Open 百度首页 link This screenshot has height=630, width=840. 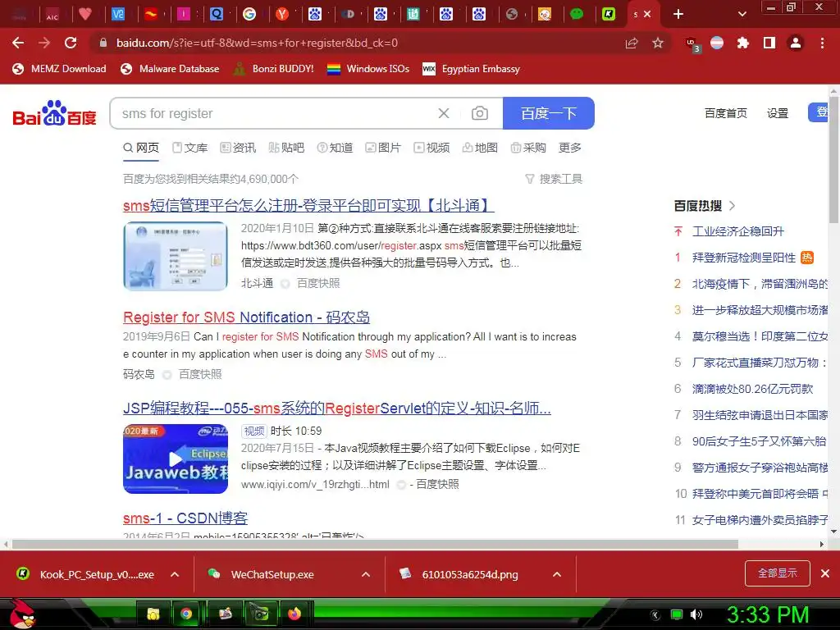point(725,113)
